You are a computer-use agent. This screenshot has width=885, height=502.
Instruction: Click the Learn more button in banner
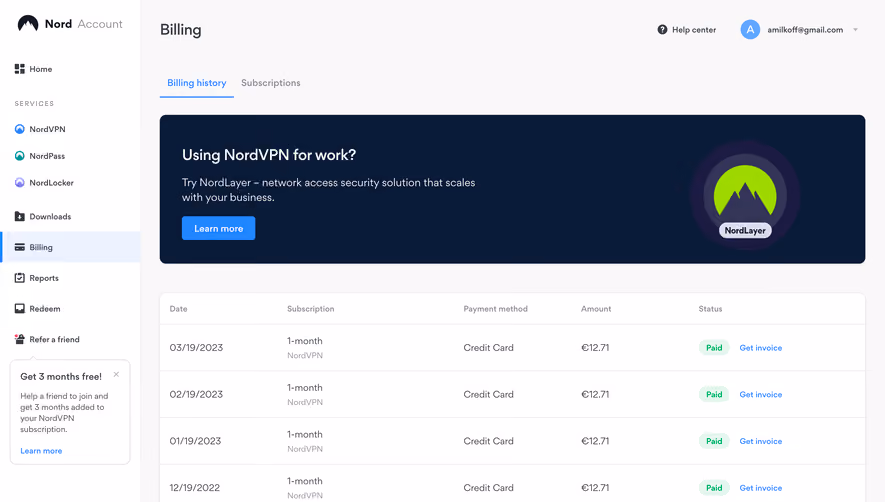(x=218, y=228)
